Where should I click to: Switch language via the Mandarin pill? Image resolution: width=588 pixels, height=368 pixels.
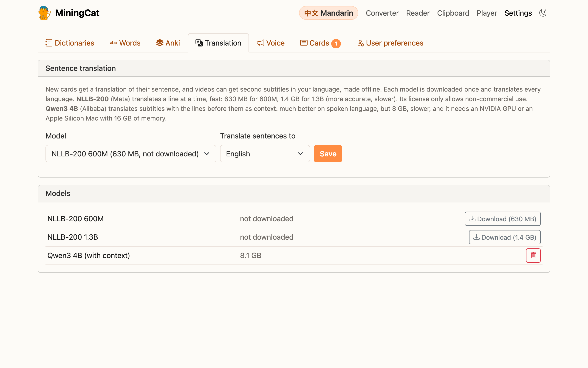tap(328, 13)
